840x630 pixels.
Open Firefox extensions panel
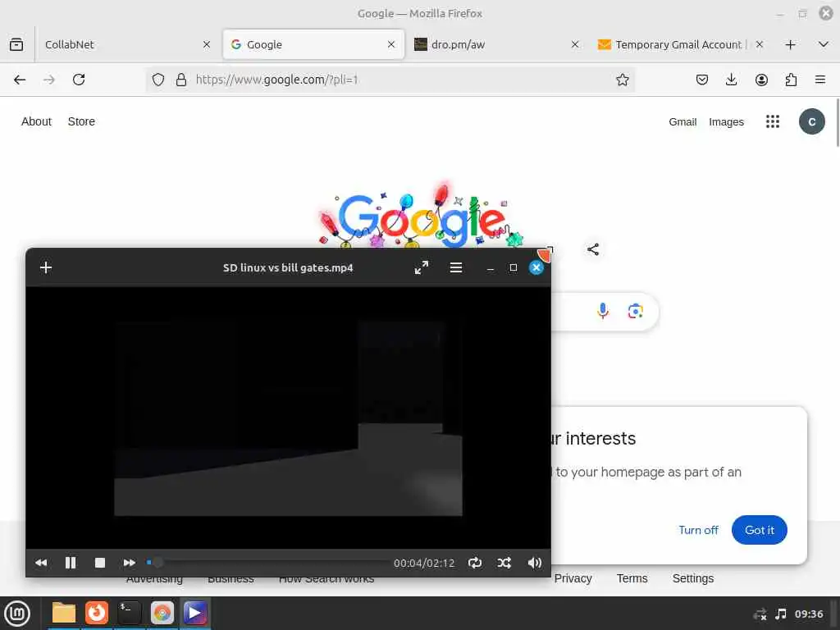[x=791, y=80]
